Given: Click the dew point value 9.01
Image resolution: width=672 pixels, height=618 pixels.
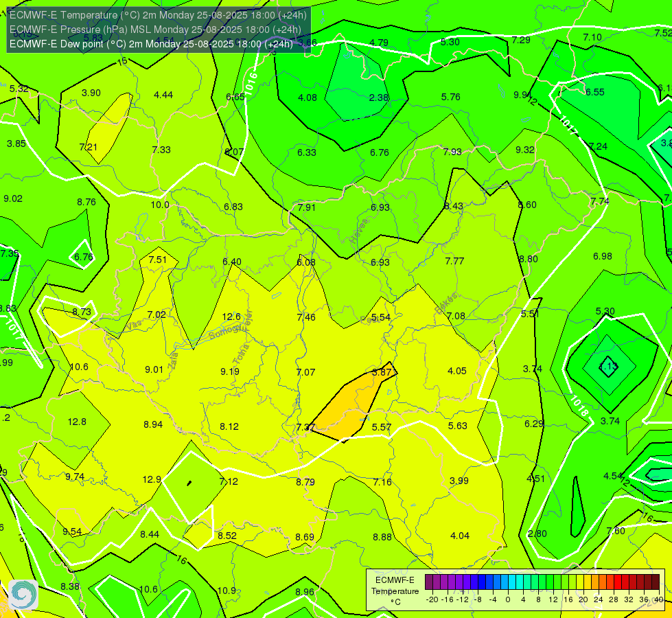Looking at the screenshot, I should pyautogui.click(x=154, y=369).
